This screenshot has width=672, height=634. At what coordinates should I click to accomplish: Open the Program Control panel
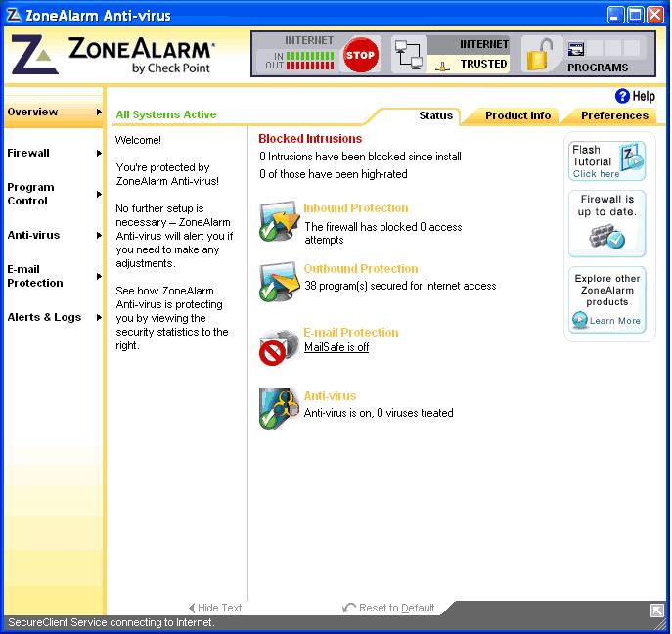tap(30, 194)
